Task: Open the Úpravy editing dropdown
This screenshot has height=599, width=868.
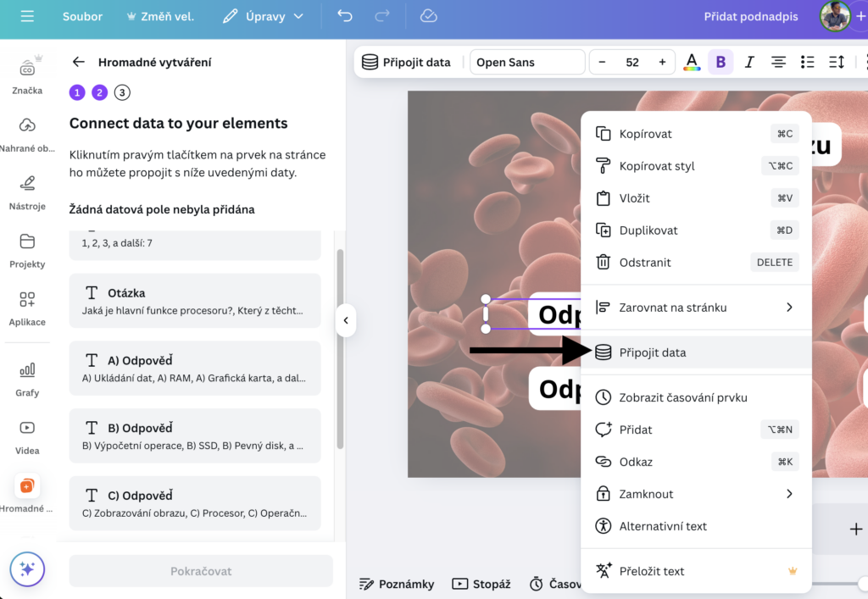Action: click(263, 17)
